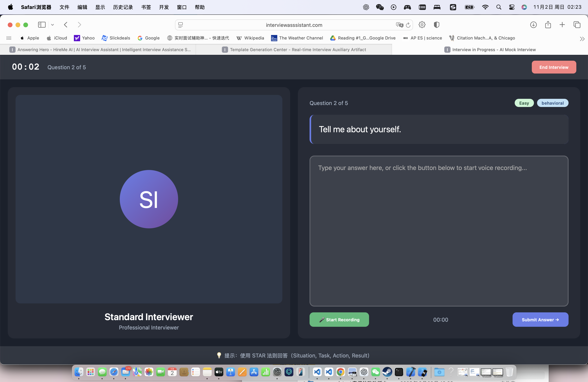Screen dimensions: 588x382
Task: Show downloads via the download icon
Action: click(x=533, y=25)
